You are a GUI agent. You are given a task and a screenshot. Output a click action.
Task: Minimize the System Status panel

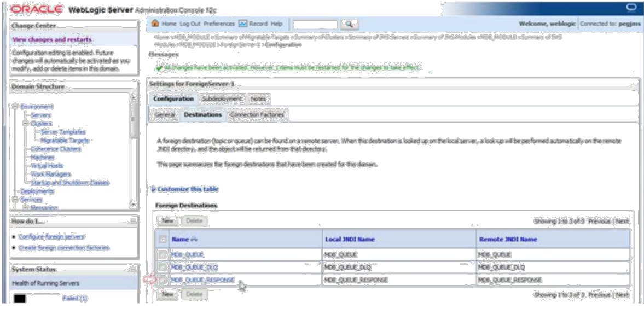pyautogui.click(x=132, y=269)
